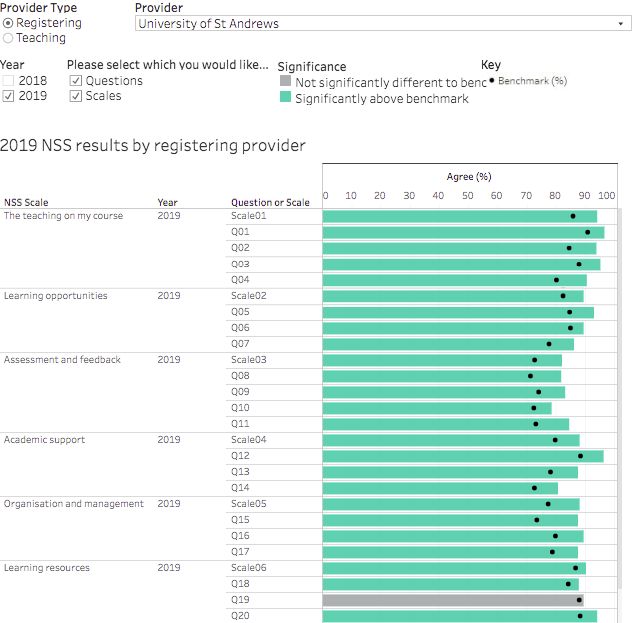Enable the 2018 year checkbox
Screen dimensions: 632x623
[x=9, y=81]
